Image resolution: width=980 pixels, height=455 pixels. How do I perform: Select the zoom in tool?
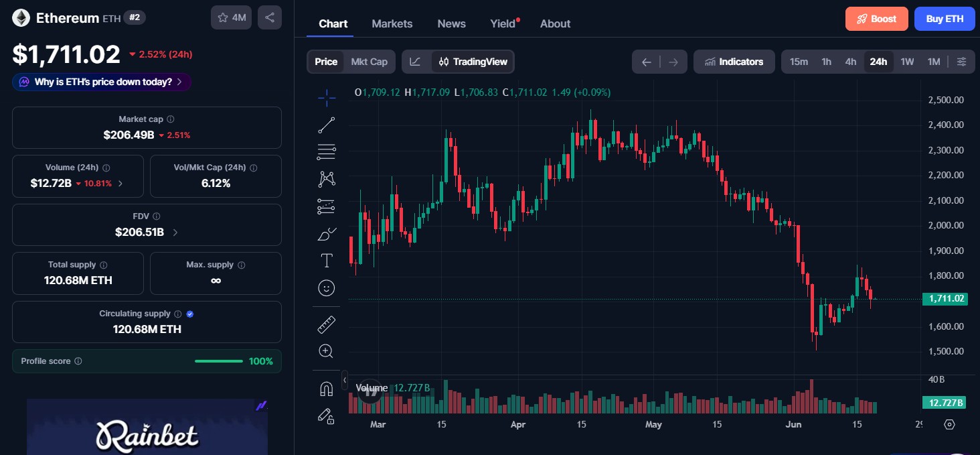point(327,351)
